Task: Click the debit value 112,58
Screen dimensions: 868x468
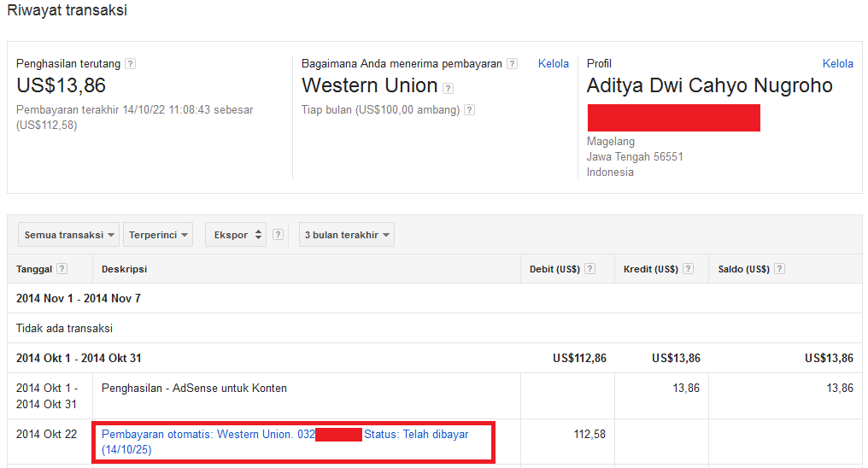Action: (x=589, y=434)
